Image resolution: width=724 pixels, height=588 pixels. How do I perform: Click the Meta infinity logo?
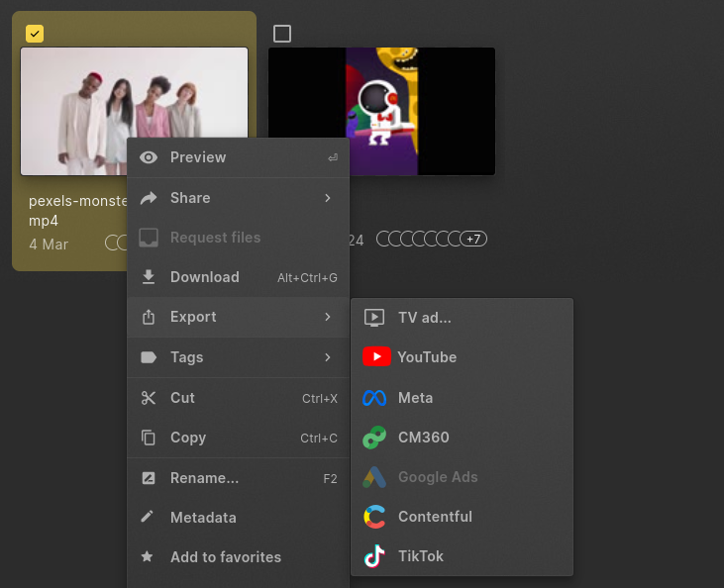(374, 398)
